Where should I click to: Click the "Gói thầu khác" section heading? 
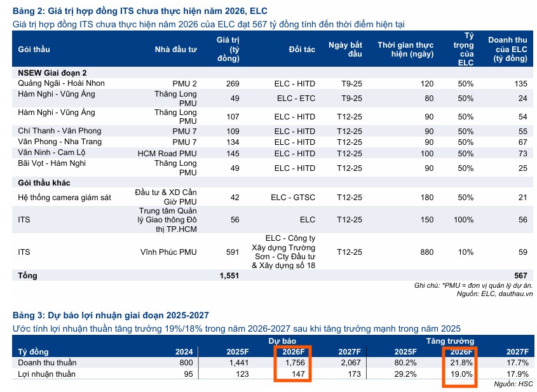point(44,182)
